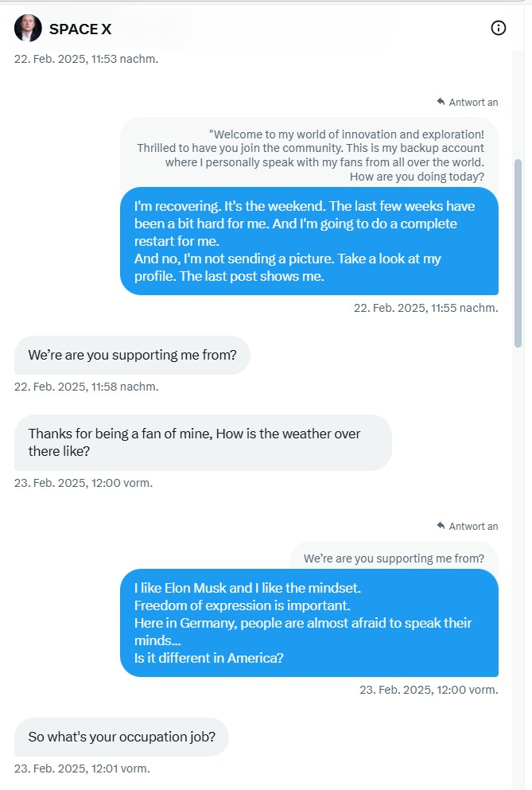The width and height of the screenshot is (532, 790).
Task: Jump to the quoted "supporting me from?" reply preview
Action: coord(394,558)
